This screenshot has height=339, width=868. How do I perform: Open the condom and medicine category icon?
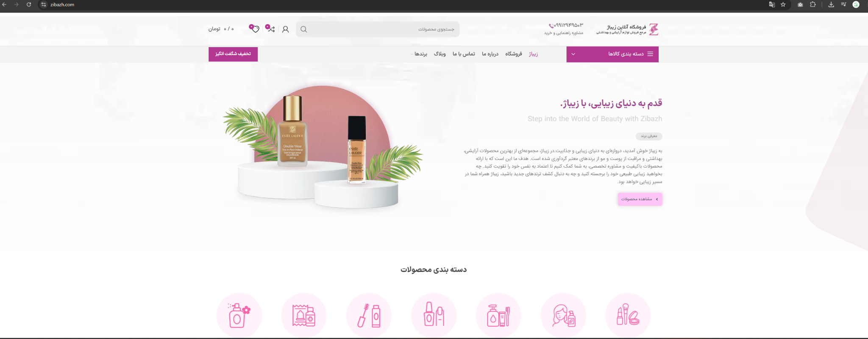pyautogui.click(x=304, y=315)
